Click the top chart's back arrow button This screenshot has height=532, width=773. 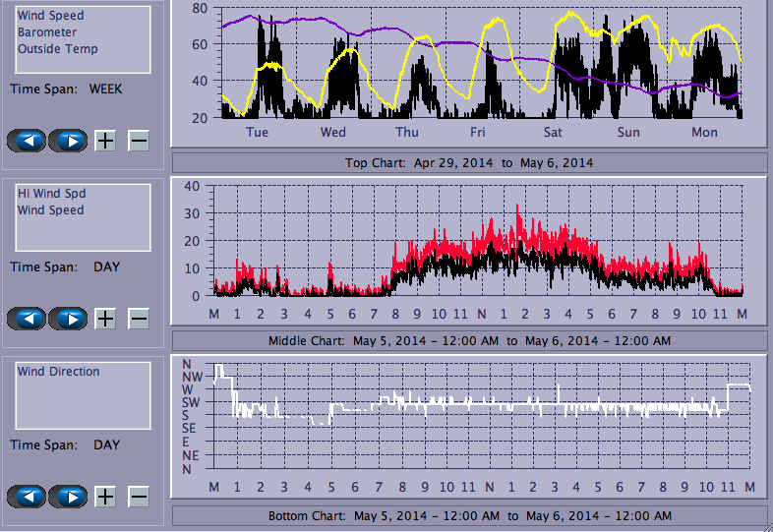[x=27, y=141]
